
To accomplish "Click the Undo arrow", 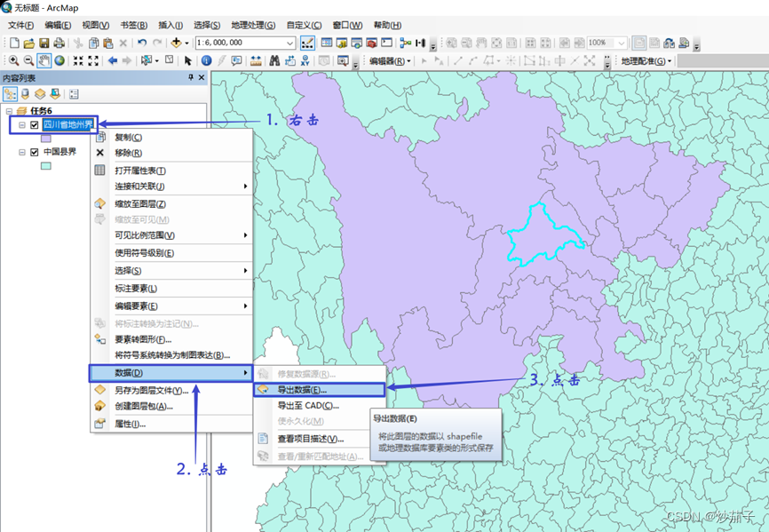I will tap(142, 44).
